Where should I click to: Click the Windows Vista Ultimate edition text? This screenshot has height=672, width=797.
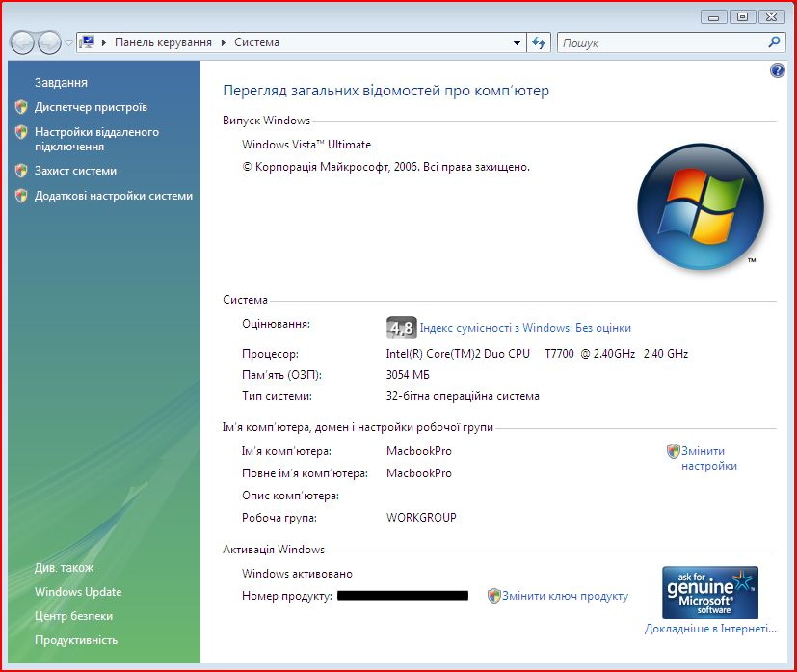point(306,145)
